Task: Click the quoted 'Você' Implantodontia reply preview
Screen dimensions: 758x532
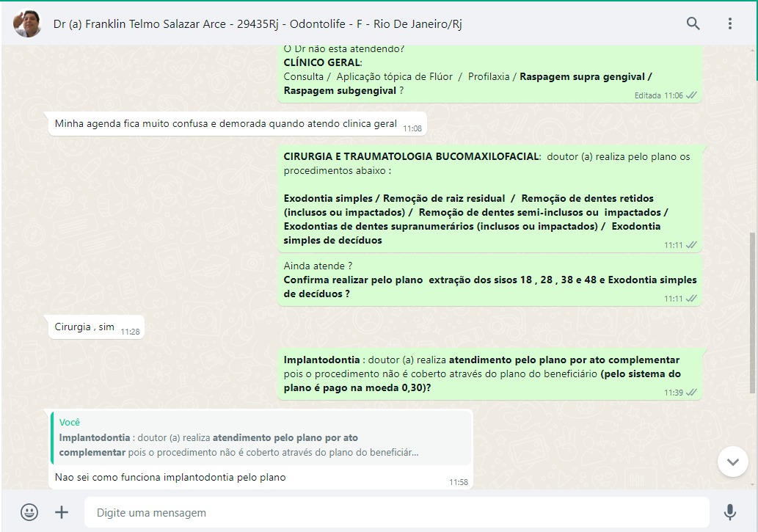Action: 261,437
